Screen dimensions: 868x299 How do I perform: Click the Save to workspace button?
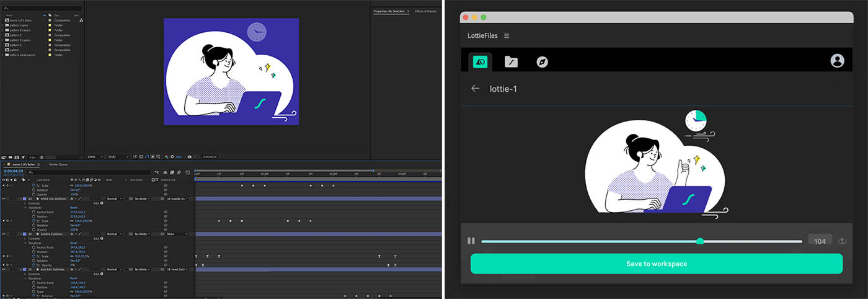click(657, 264)
